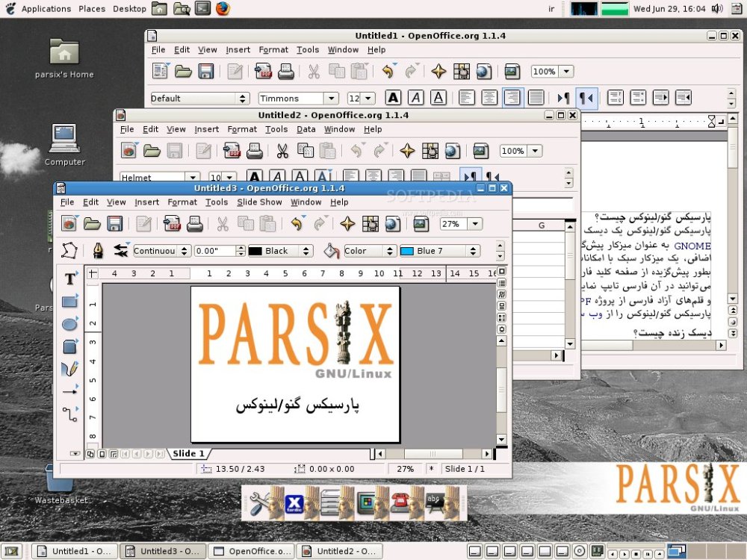Select the Lines and Arrows tool in Untitled3
Image resolution: width=747 pixels, height=560 pixels.
[x=70, y=391]
